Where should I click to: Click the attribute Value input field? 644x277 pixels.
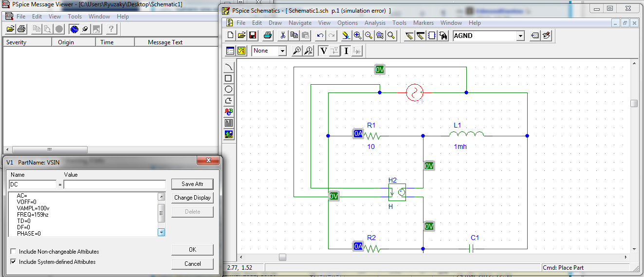tap(114, 185)
